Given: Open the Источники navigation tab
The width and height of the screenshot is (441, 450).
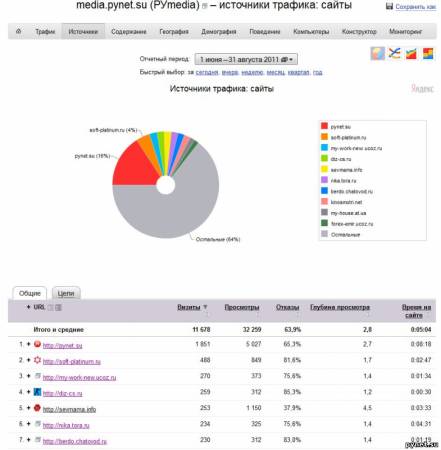Looking at the screenshot, I should [x=83, y=32].
